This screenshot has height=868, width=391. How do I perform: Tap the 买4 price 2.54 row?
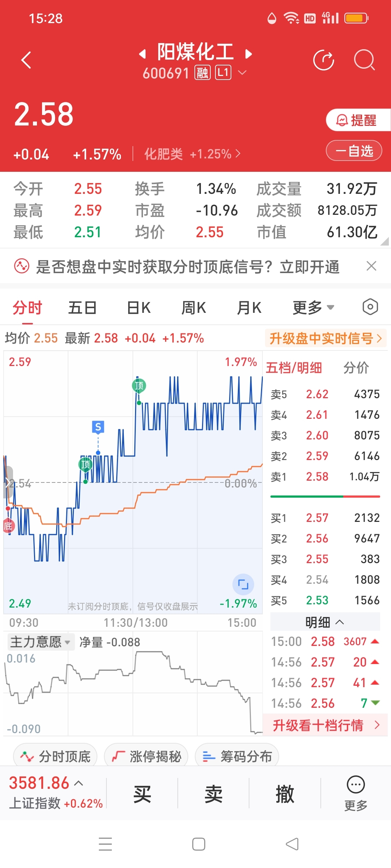click(x=325, y=580)
